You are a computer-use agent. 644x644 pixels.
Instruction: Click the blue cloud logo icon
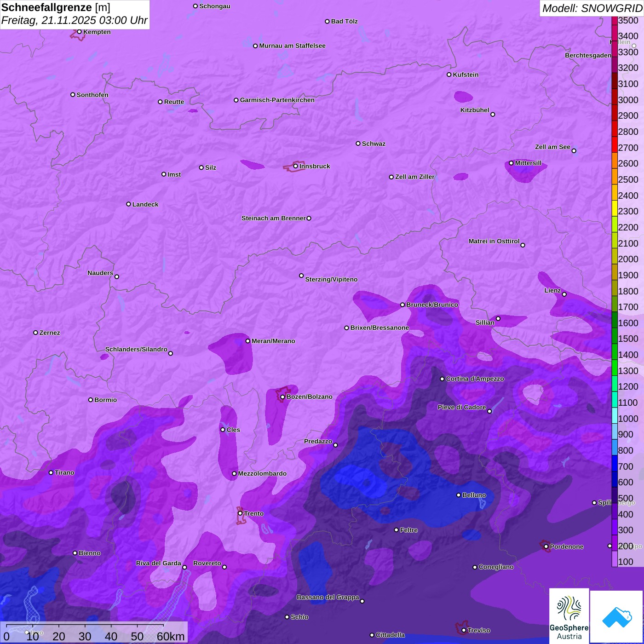(617, 617)
